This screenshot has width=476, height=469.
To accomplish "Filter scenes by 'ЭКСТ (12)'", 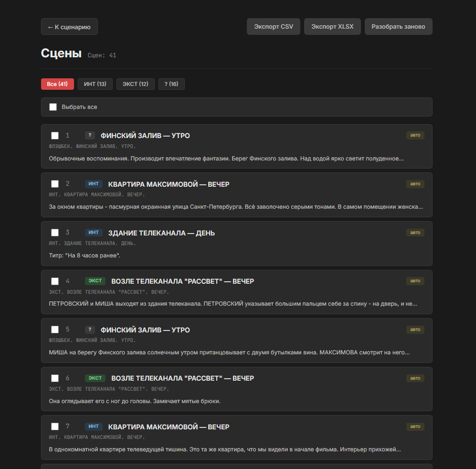I will point(136,84).
